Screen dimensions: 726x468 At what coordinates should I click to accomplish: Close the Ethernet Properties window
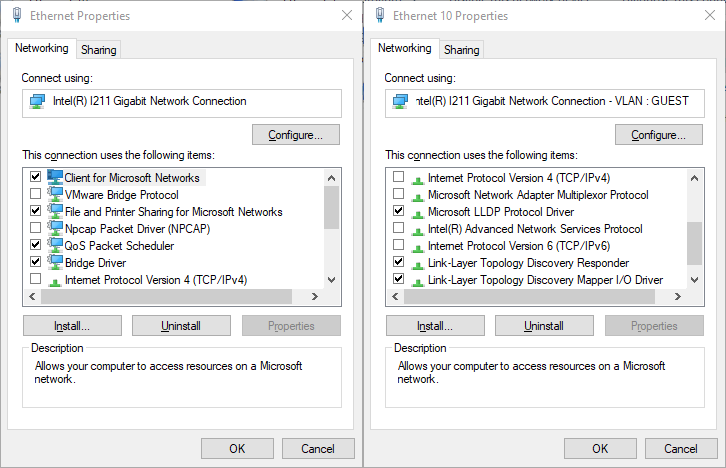pyautogui.click(x=347, y=15)
